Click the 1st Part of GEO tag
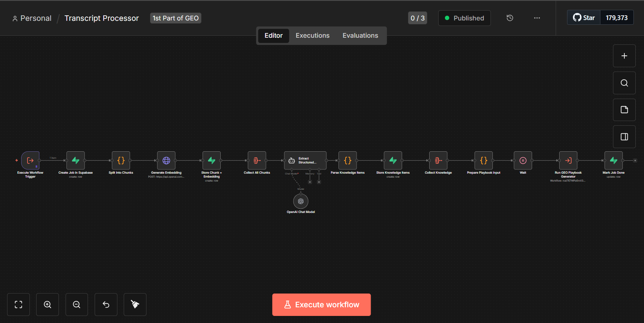The image size is (644, 323). pyautogui.click(x=176, y=18)
